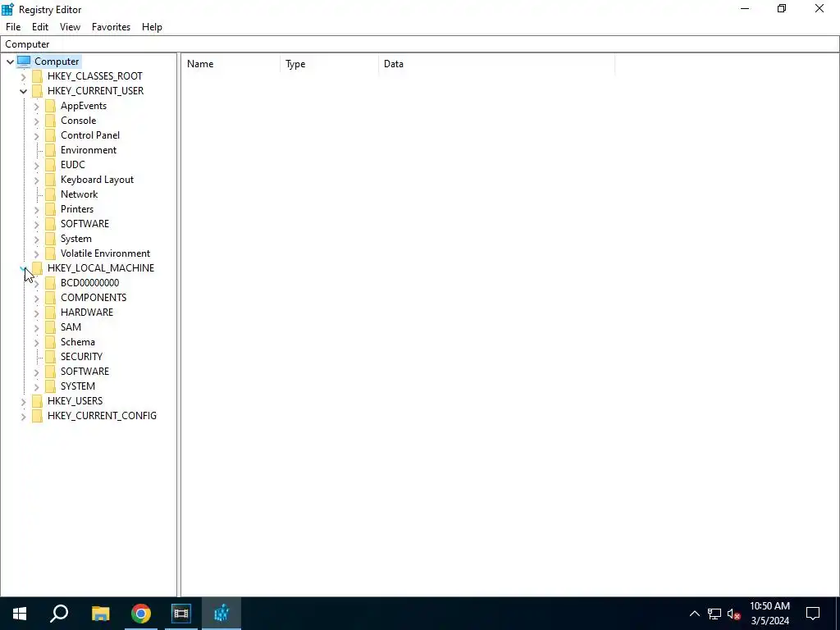Select the Computer icon in tree
840x630 pixels.
click(x=24, y=61)
